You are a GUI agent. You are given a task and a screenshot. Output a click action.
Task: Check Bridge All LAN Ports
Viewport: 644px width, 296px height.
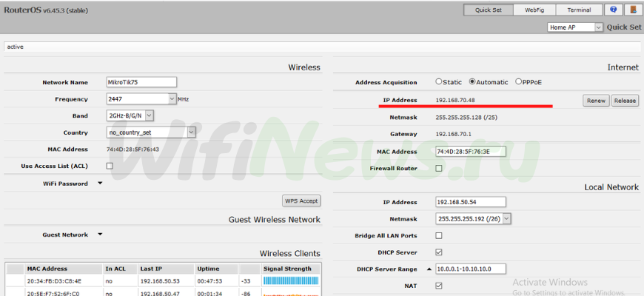tap(439, 235)
